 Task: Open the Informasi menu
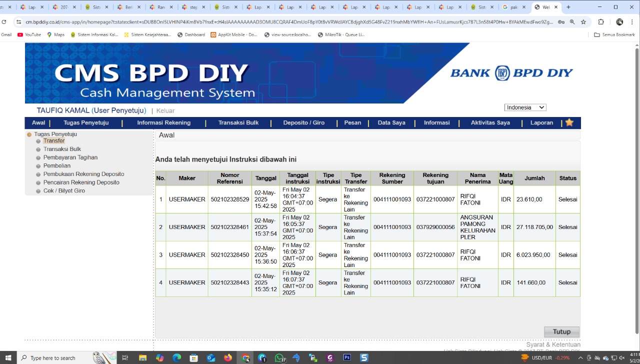(x=437, y=122)
